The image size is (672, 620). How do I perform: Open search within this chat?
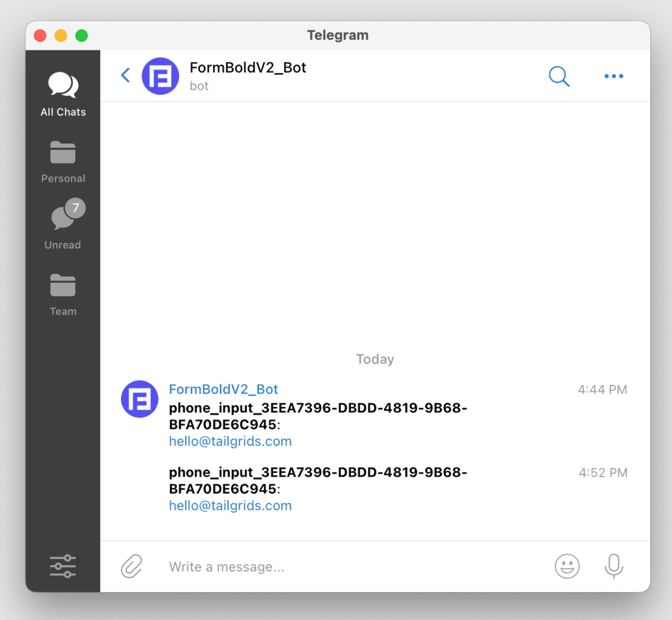click(x=558, y=76)
